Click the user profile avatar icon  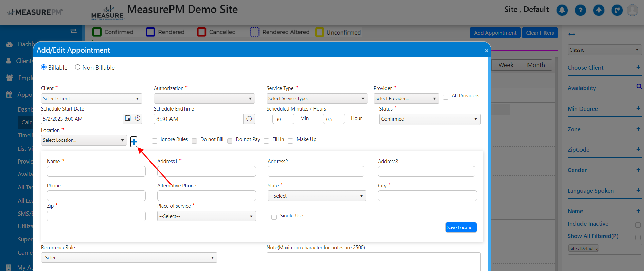click(x=632, y=10)
